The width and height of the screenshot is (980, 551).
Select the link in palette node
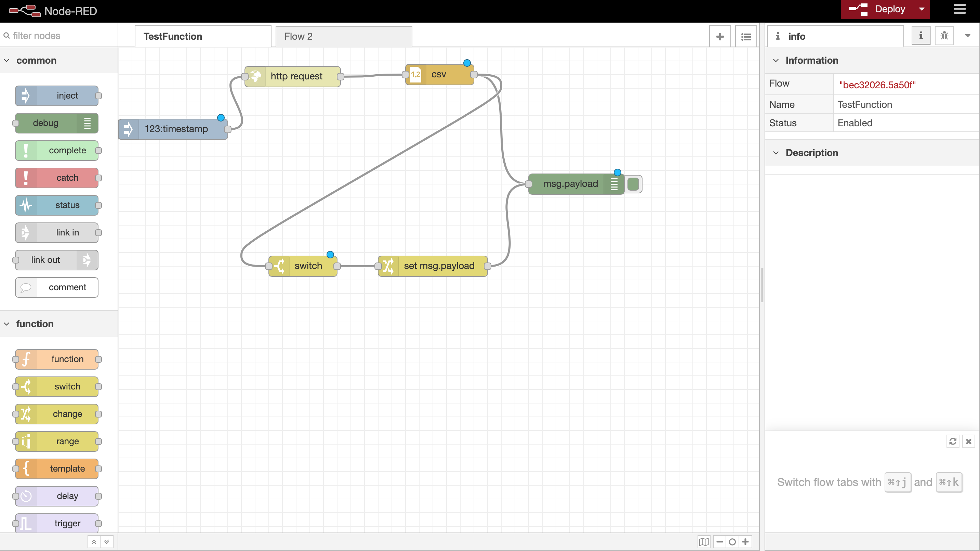[57, 233]
